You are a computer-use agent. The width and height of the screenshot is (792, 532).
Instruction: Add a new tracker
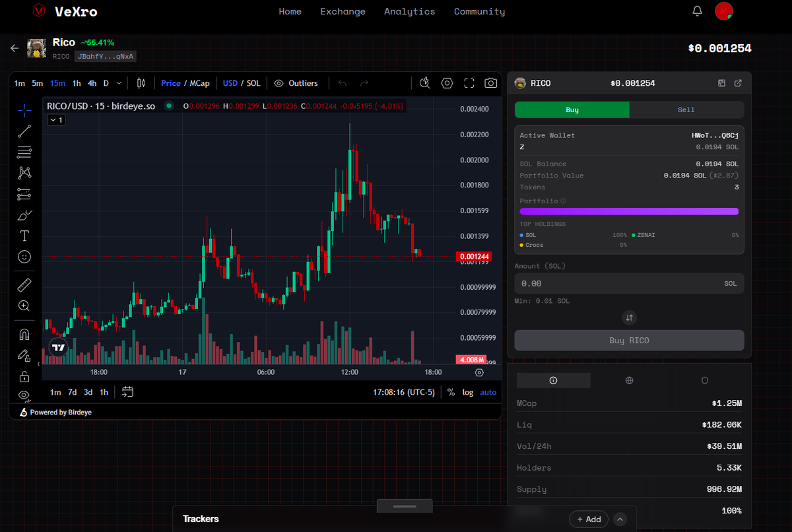tap(589, 519)
